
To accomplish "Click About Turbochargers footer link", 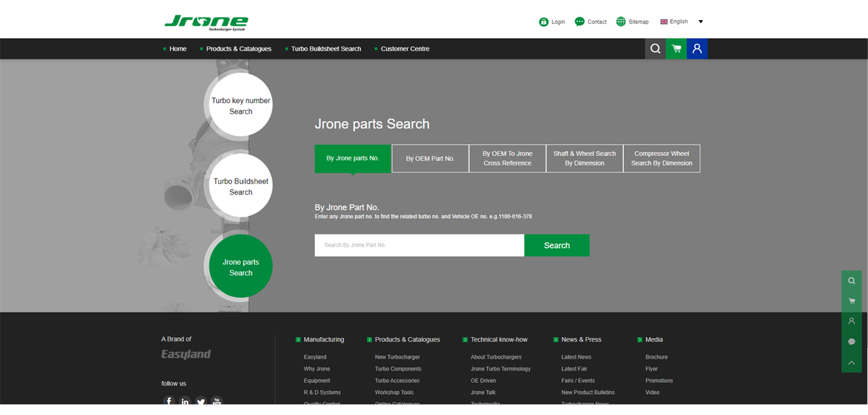I will pyautogui.click(x=496, y=357).
